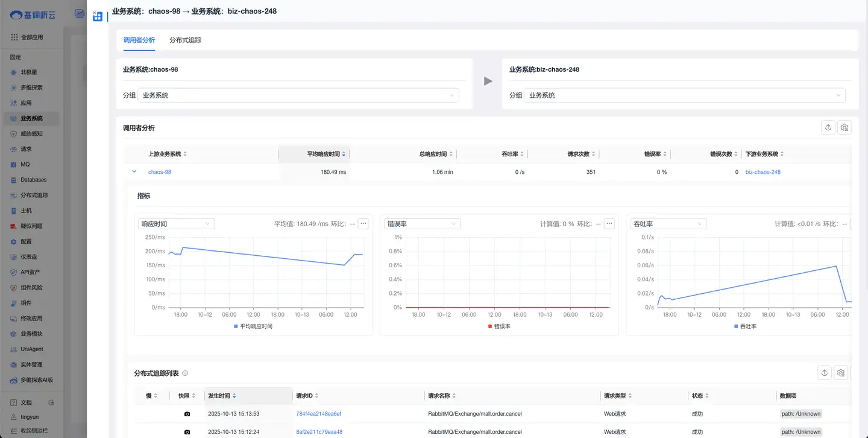
Task: Toggle 错误率 legend series in chart
Action: coord(498,326)
